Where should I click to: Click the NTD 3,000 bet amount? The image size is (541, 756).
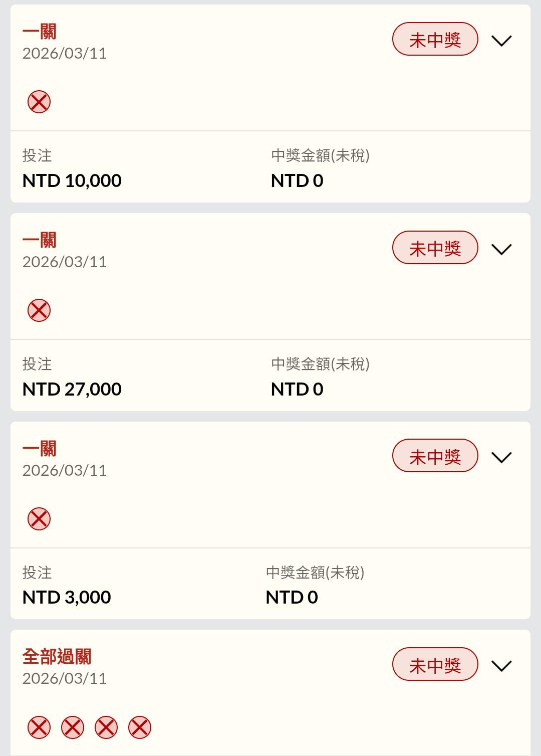tap(67, 597)
